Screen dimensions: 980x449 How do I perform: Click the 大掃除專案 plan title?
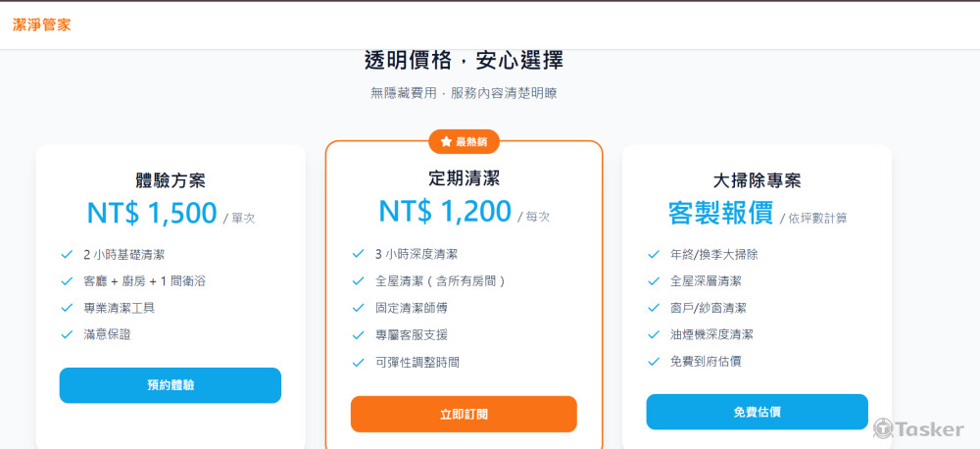[x=757, y=180]
